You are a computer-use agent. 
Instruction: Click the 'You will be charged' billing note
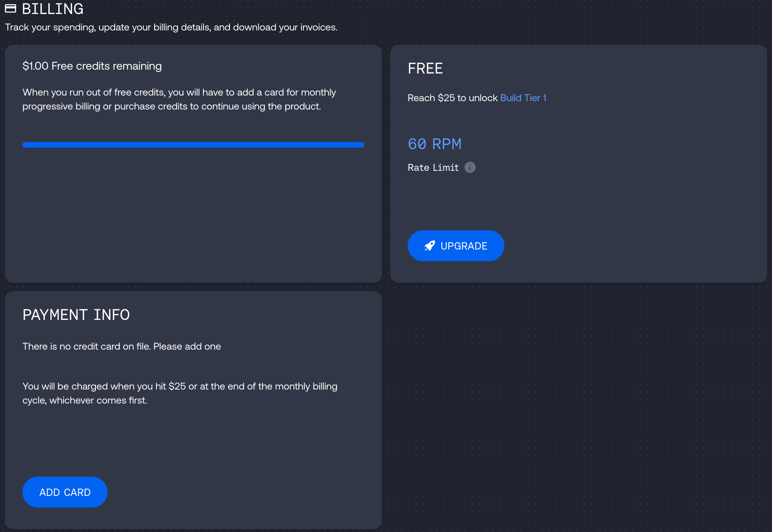(180, 386)
